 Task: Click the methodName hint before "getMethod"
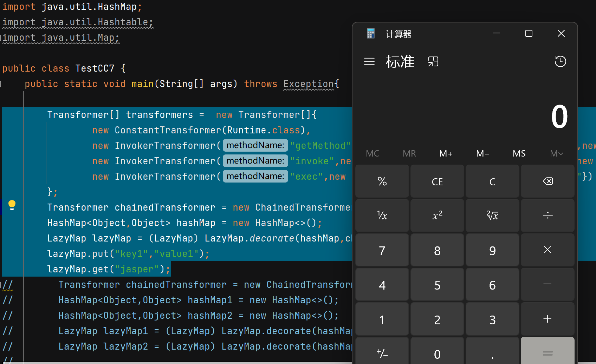pos(255,145)
